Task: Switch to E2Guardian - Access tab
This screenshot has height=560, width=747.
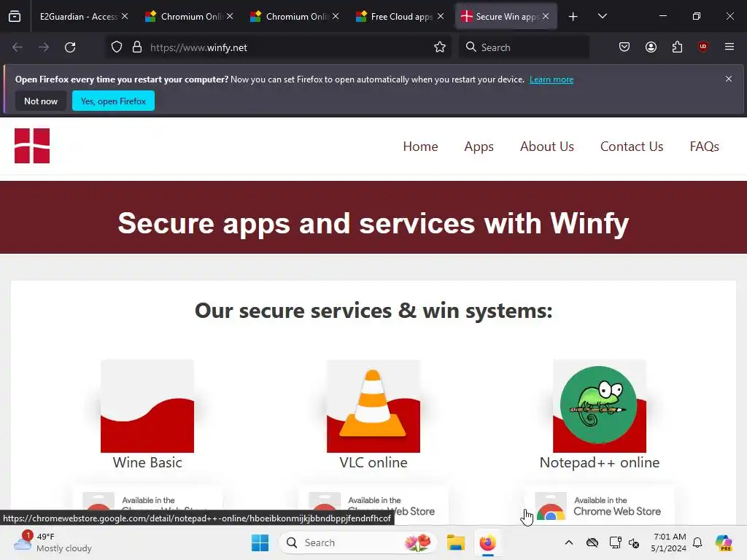Action: point(78,17)
